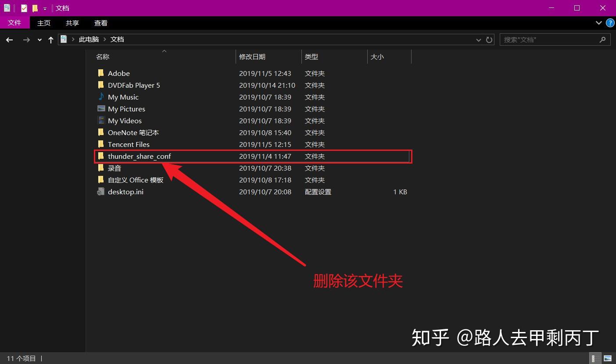Select the Tencent Files name
This screenshot has height=364, width=616.
tap(129, 144)
